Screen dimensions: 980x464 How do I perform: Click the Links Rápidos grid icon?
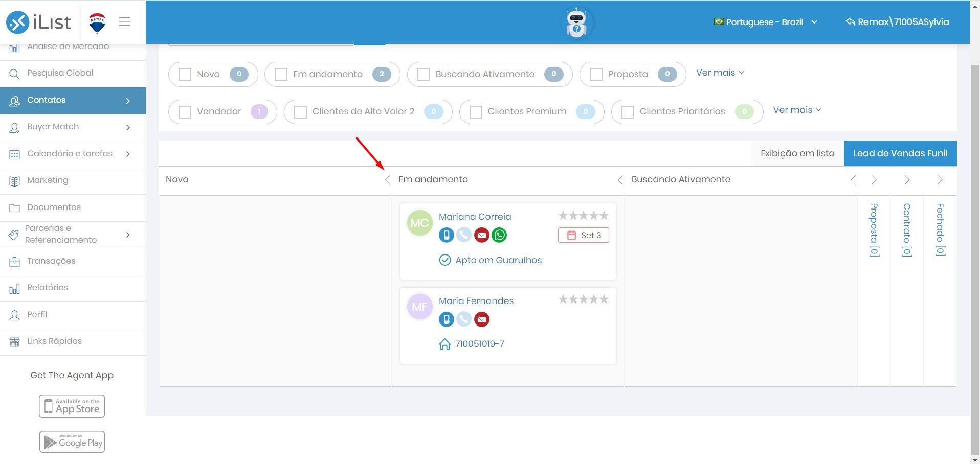pos(14,342)
